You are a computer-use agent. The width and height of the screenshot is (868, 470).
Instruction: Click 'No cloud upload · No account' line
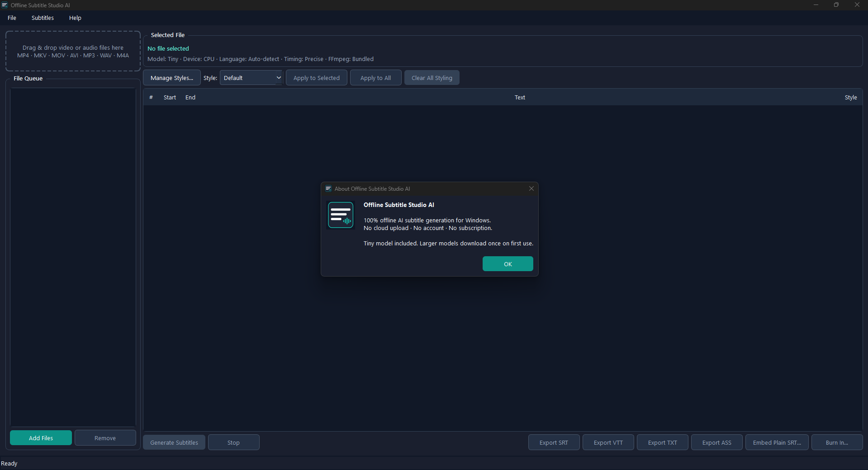[x=428, y=228]
